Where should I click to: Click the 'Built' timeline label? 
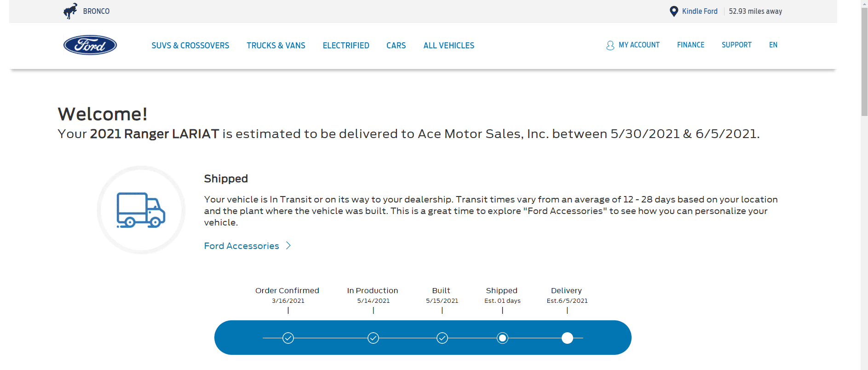point(441,290)
